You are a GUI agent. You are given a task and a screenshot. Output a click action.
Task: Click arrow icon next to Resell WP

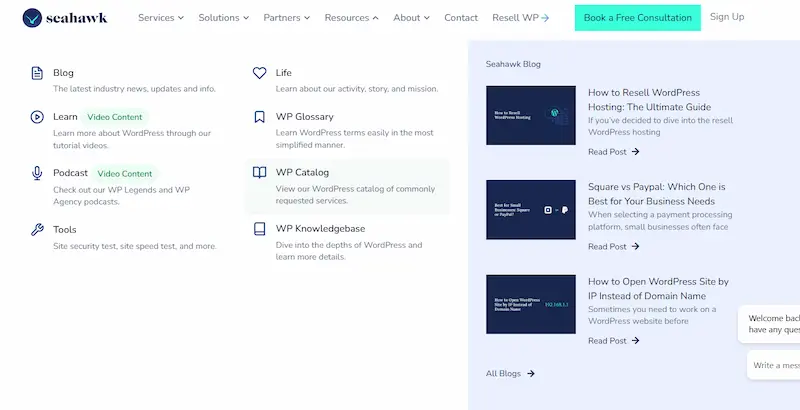click(x=545, y=18)
